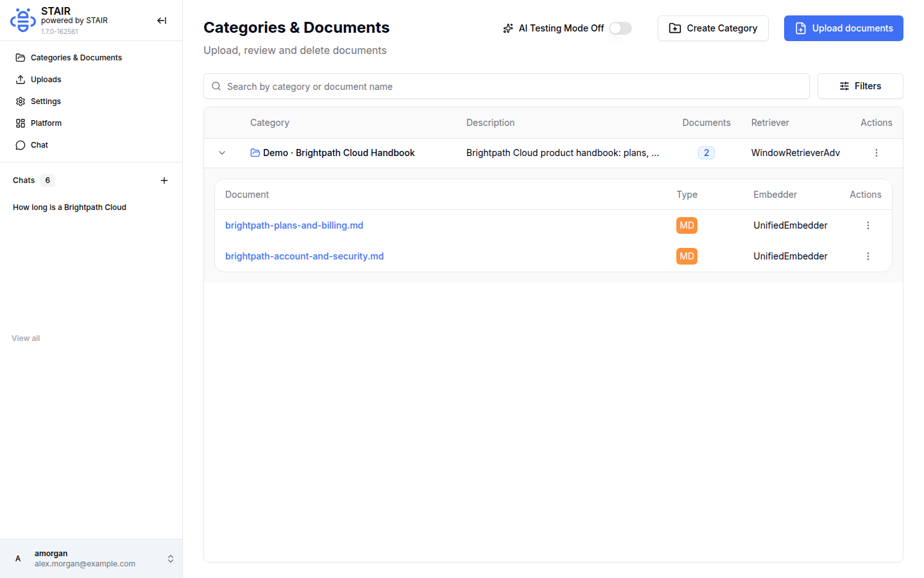Click the AI Testing Mode sparkle icon
This screenshot has width=924, height=578.
coord(508,28)
